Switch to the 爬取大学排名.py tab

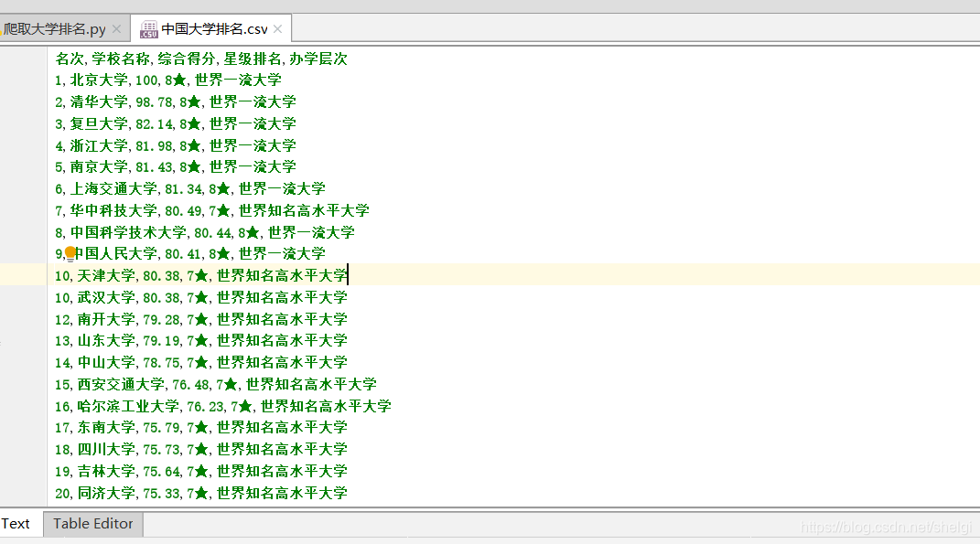point(54,28)
